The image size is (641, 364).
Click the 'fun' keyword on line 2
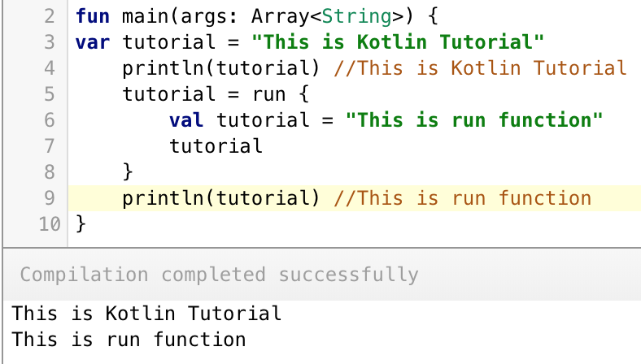click(92, 16)
